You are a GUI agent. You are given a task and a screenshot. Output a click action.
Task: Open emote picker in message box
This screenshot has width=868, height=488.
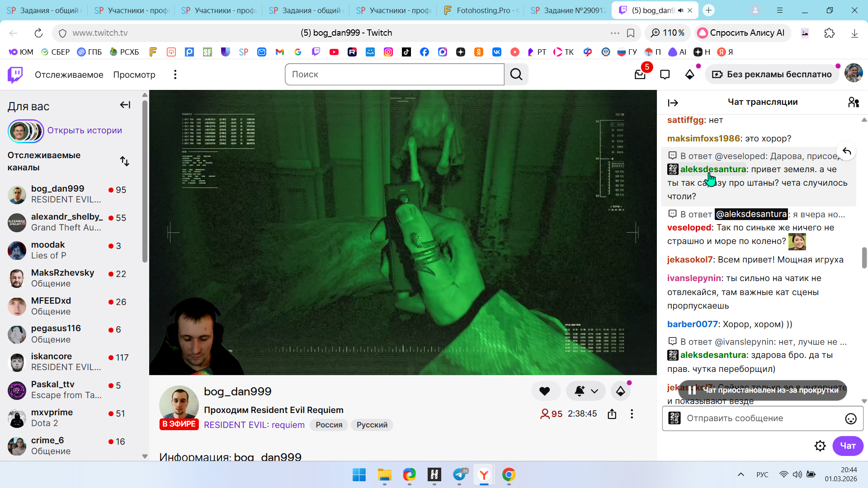tap(851, 419)
